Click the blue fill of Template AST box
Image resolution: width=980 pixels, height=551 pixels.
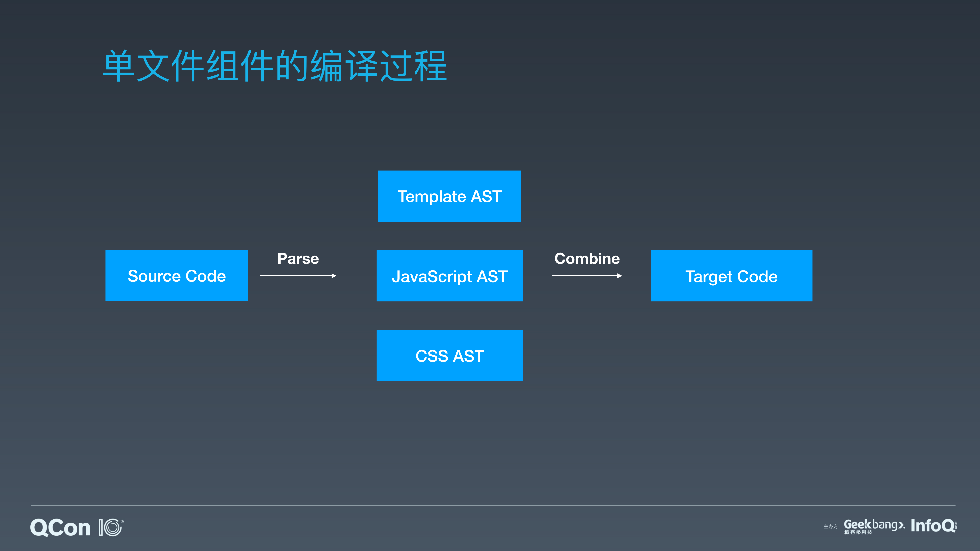point(450,196)
